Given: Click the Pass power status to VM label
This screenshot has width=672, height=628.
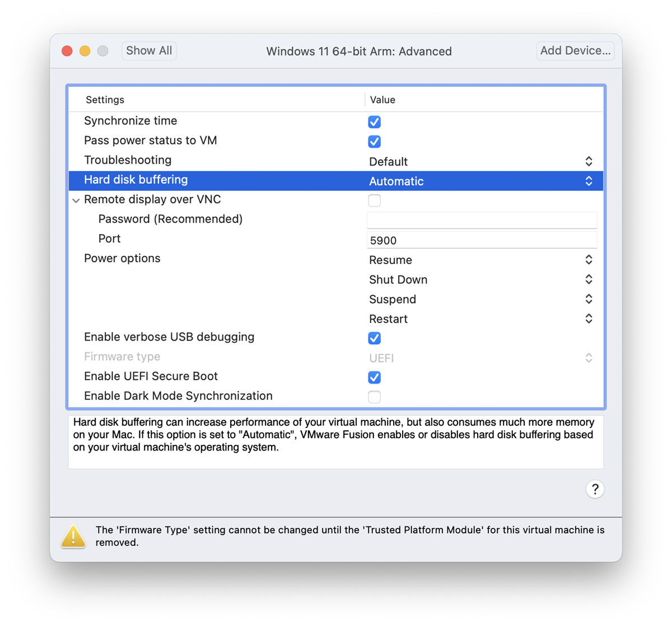Looking at the screenshot, I should [x=151, y=141].
